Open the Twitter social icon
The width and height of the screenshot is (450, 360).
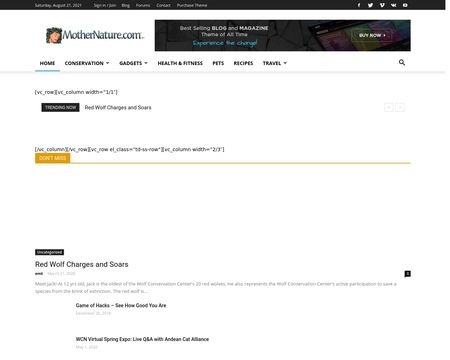click(x=370, y=5)
